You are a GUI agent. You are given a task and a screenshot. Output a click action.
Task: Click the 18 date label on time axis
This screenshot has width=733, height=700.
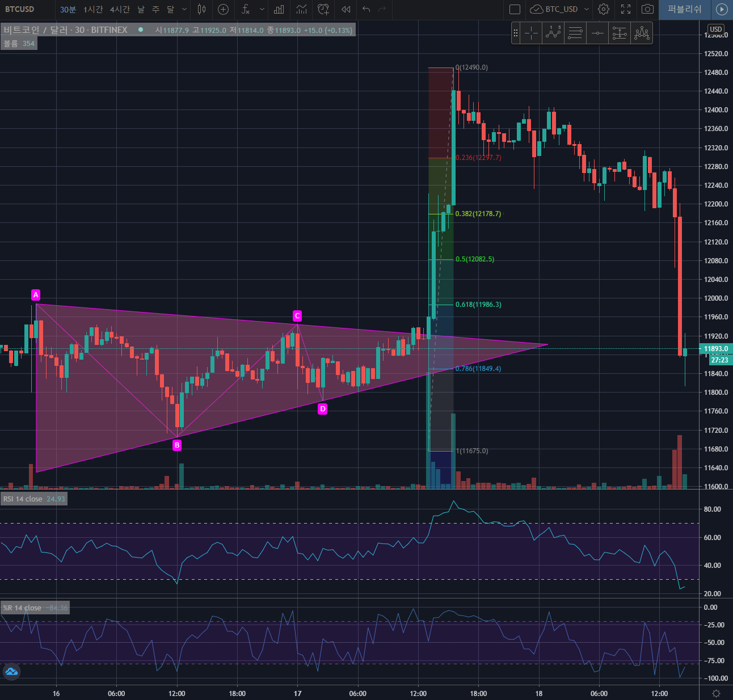pos(539,693)
